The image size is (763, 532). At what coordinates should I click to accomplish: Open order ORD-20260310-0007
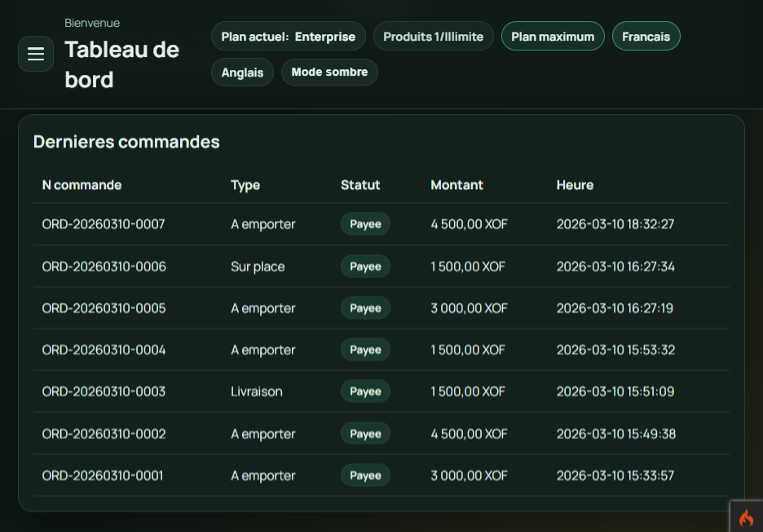pos(103,224)
